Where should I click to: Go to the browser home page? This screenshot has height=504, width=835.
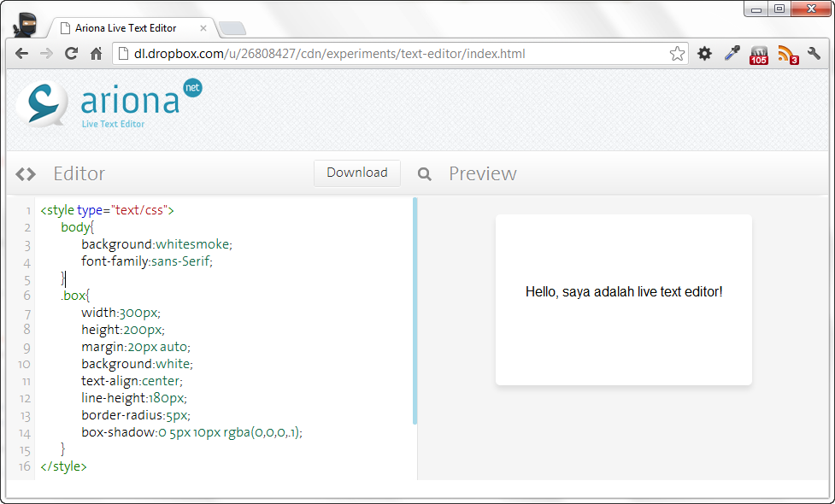pyautogui.click(x=96, y=54)
